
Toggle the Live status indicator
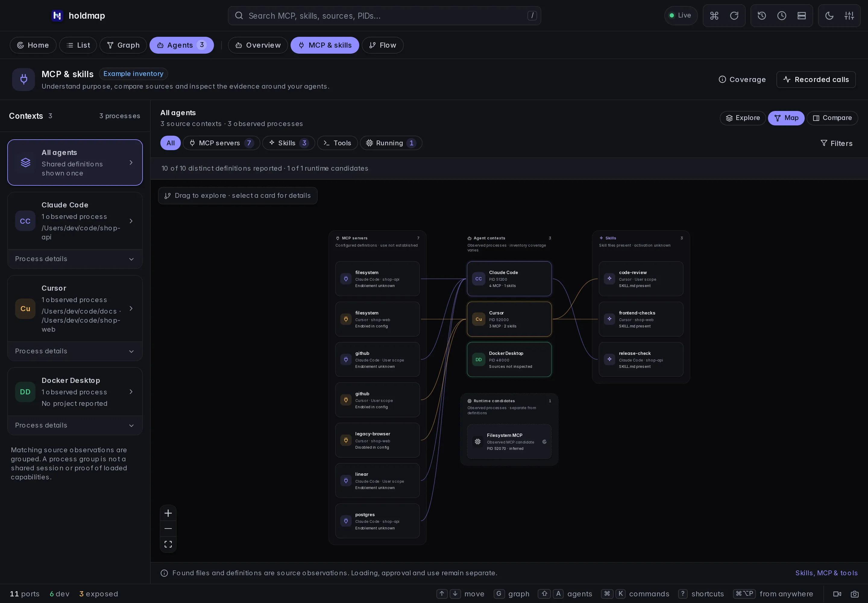(x=681, y=15)
